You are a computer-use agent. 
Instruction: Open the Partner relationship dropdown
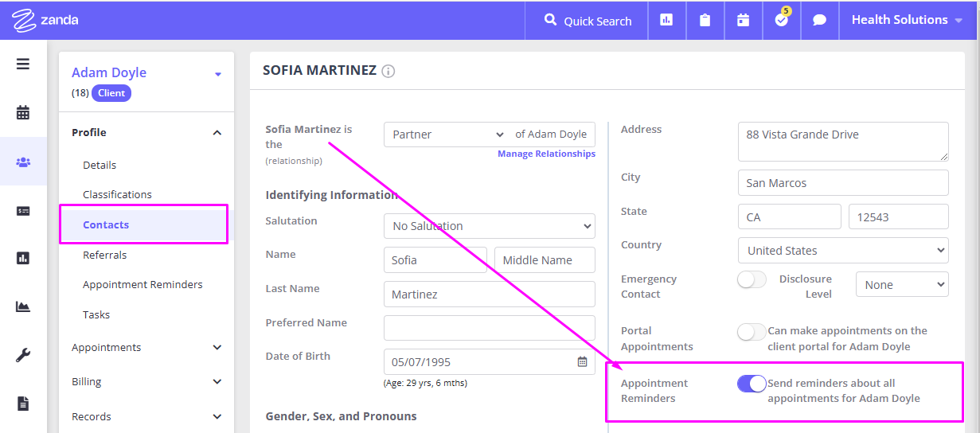[447, 135]
